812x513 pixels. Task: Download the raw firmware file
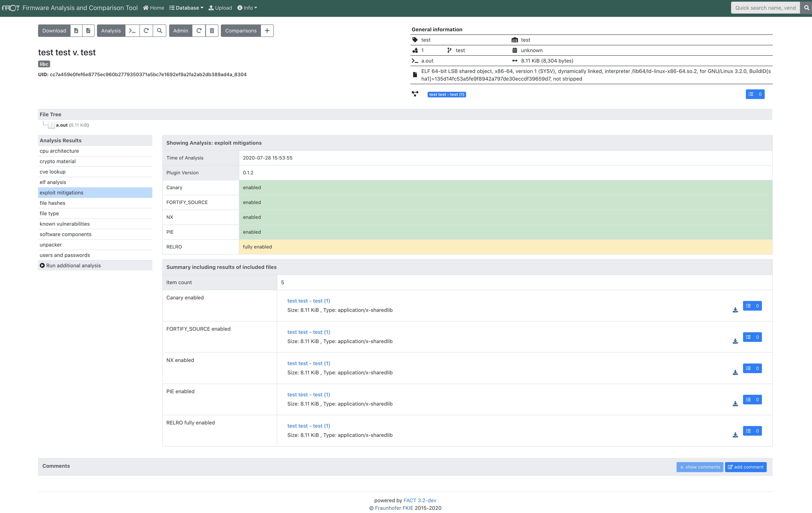[x=76, y=31]
